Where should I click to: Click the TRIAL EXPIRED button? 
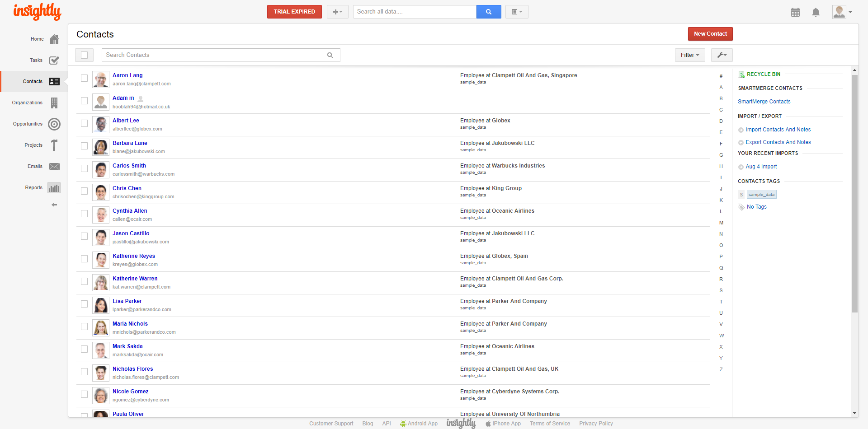tap(294, 12)
